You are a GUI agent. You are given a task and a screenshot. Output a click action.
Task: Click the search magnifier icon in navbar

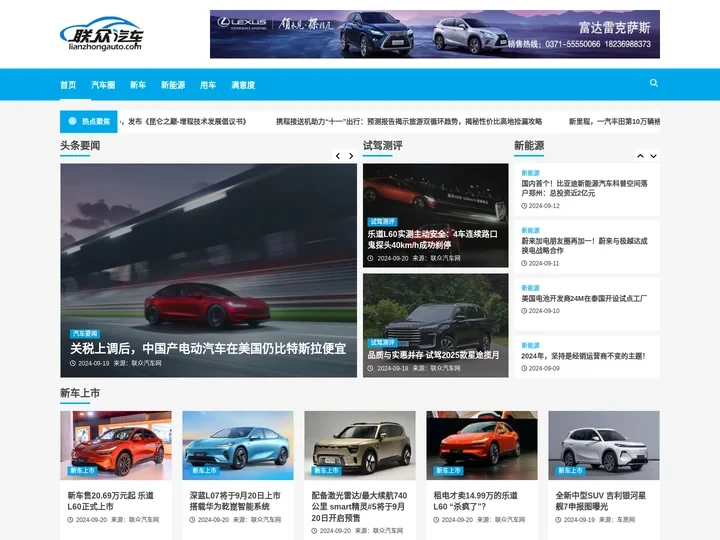click(653, 83)
